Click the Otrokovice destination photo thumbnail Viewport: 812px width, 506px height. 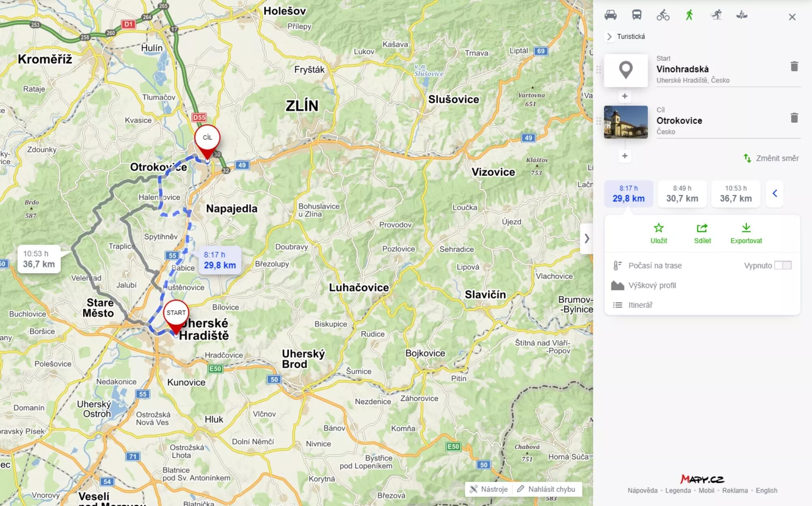click(626, 122)
